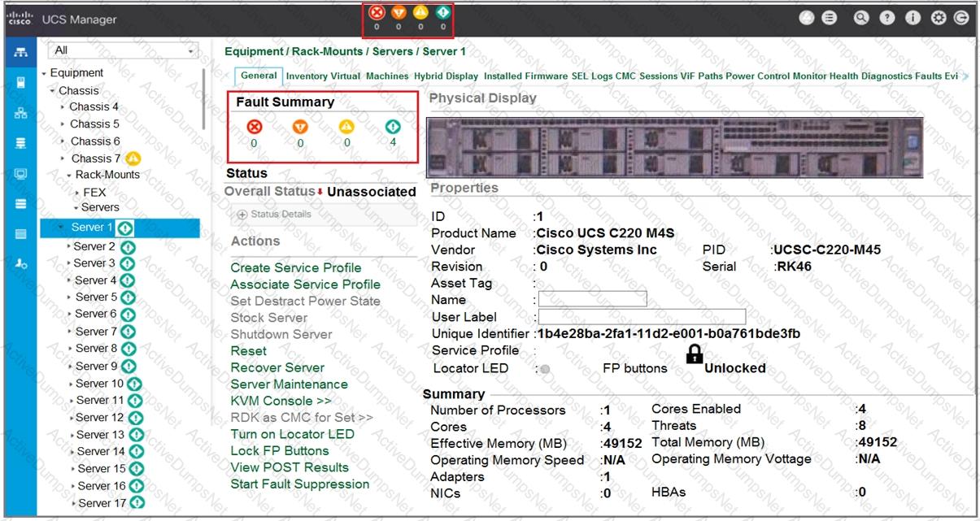This screenshot has height=521, width=980.
Task: Click the Servers breadcrumb link
Action: click(394, 51)
